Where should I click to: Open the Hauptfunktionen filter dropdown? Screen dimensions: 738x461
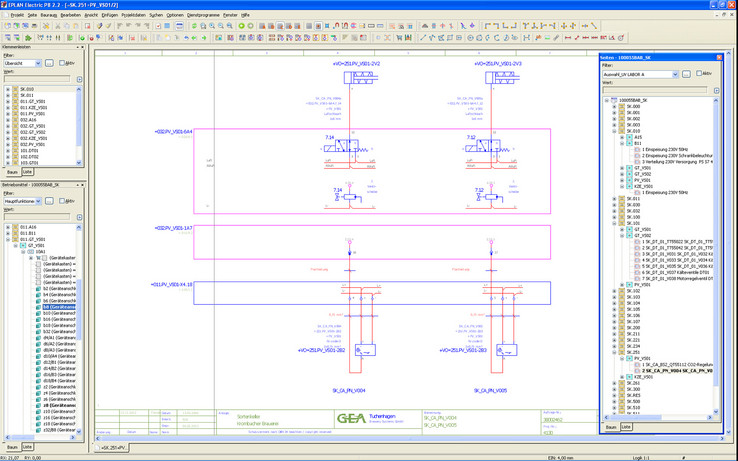(38, 201)
